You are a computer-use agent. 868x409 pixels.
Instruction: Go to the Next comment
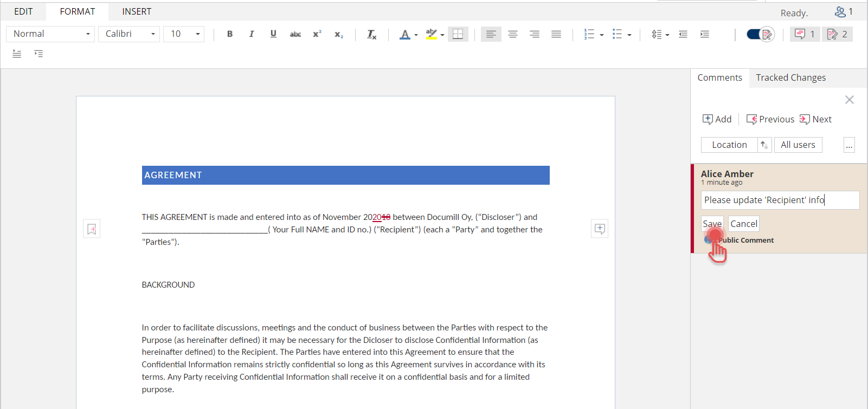(x=816, y=119)
